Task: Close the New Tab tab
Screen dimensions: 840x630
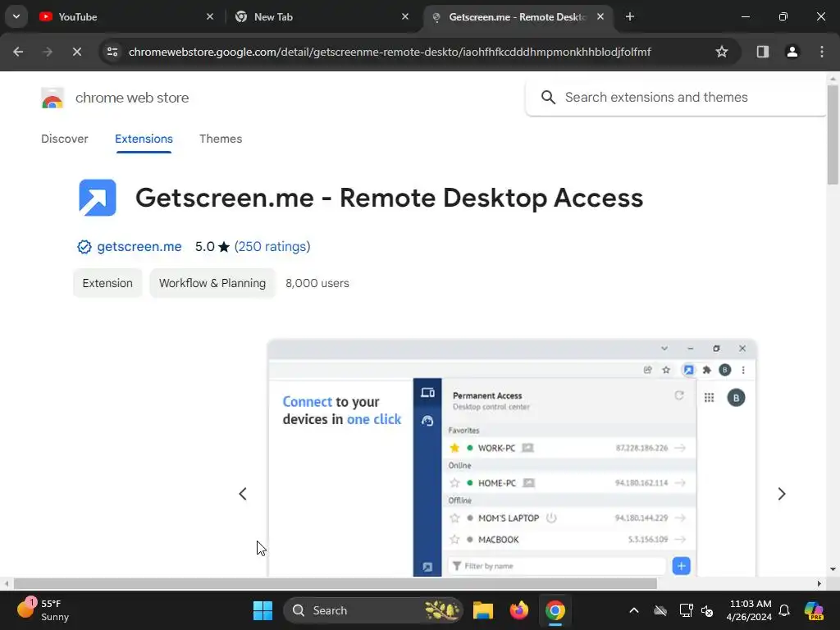Action: [405, 16]
